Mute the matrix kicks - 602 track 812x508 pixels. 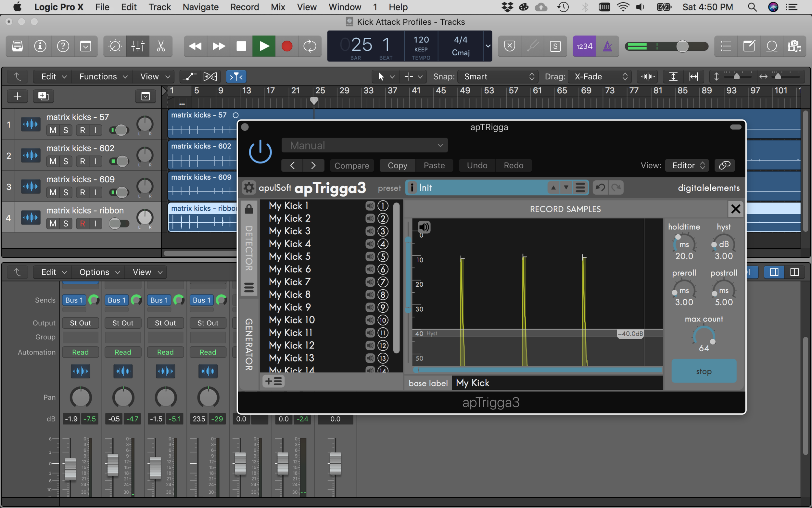tap(53, 161)
